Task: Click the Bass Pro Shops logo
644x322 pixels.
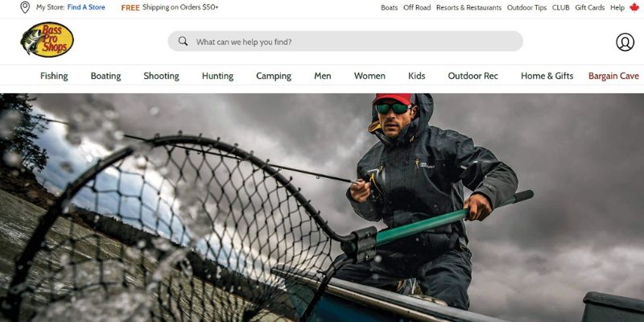Action: click(x=47, y=39)
